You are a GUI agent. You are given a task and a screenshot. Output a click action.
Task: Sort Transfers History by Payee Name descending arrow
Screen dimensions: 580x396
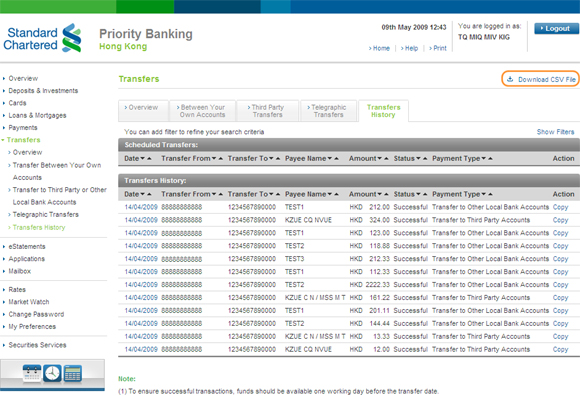pos(330,194)
